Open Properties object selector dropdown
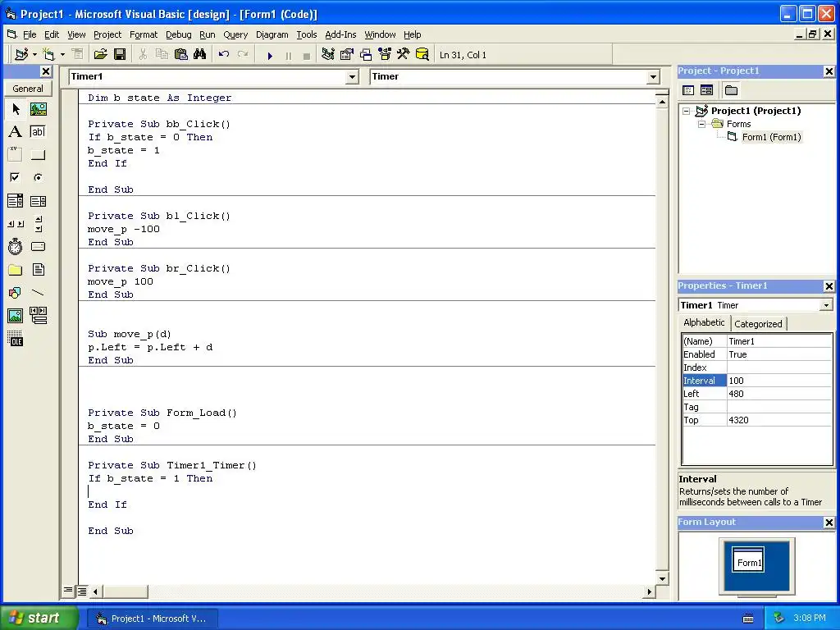 [826, 305]
